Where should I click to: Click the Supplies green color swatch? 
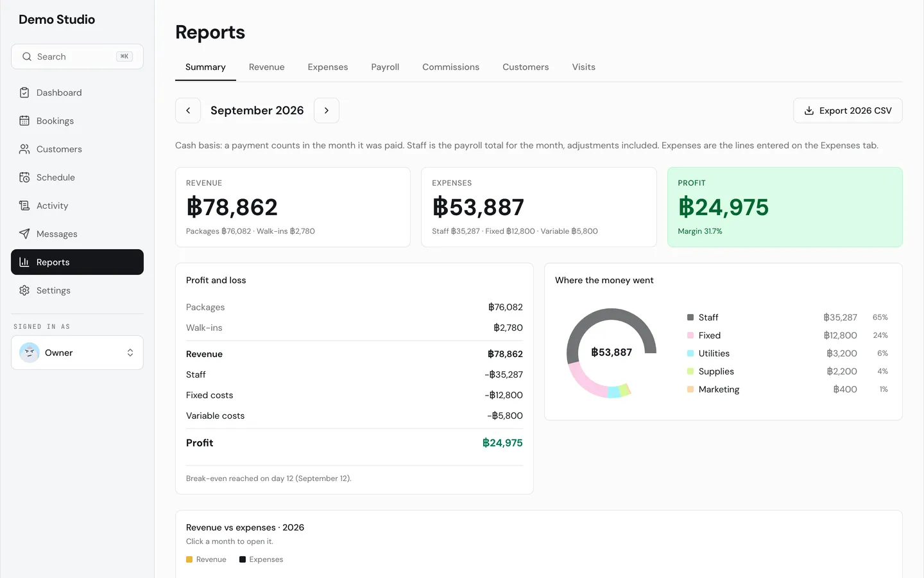(x=690, y=371)
